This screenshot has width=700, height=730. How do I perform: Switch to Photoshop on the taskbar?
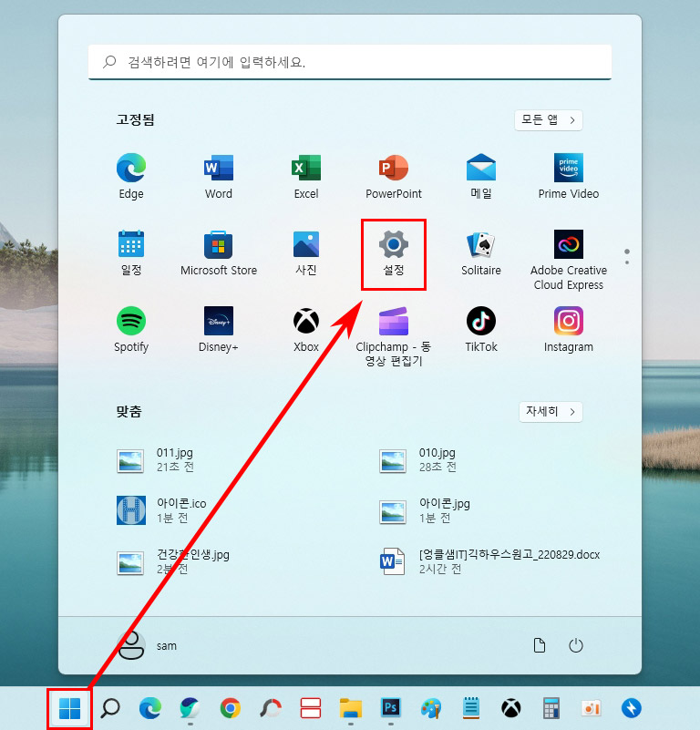coord(391,708)
